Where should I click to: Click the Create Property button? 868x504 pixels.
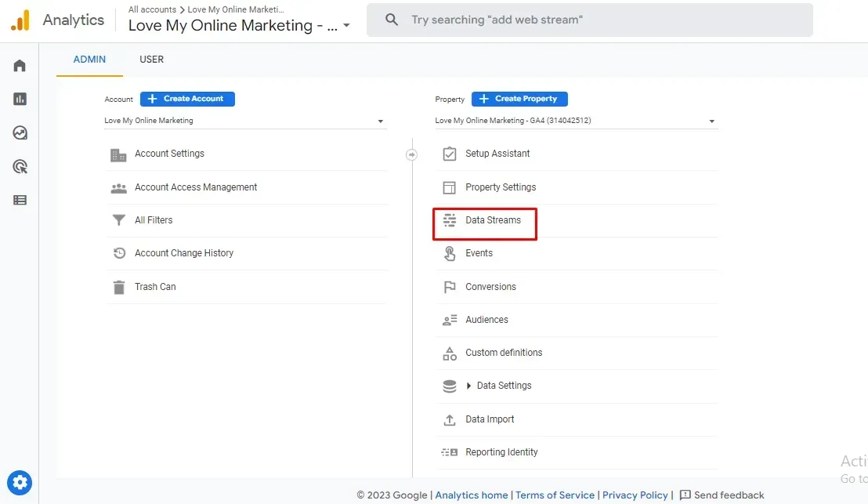pyautogui.click(x=519, y=99)
